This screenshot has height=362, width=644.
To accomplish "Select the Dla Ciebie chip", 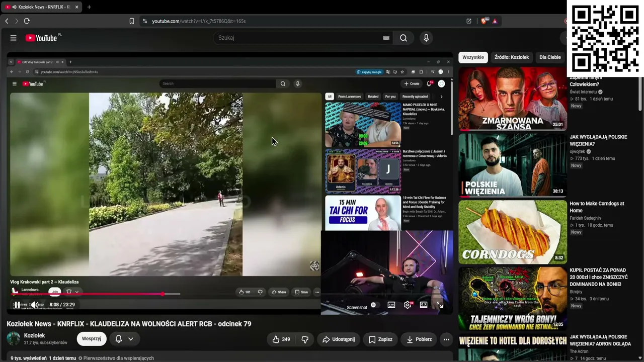I will [x=550, y=57].
